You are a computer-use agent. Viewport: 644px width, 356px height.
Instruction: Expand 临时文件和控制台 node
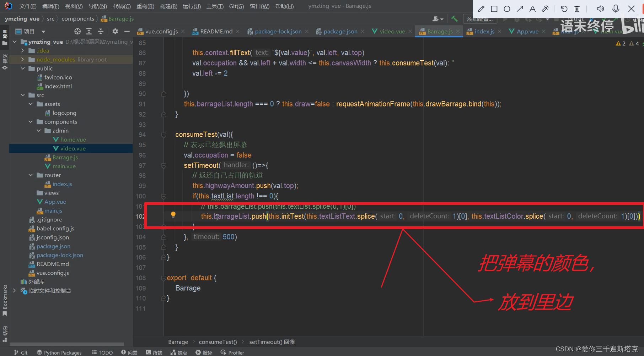pyautogui.click(x=15, y=291)
